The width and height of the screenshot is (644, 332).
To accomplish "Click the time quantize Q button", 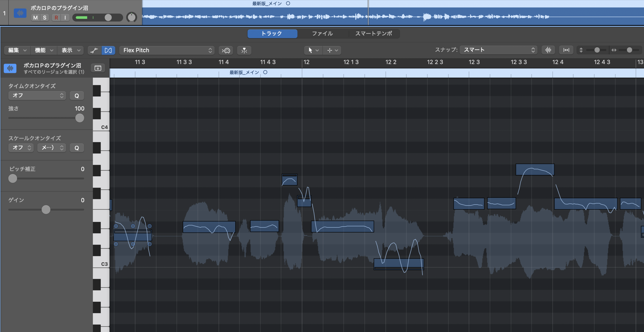I will 77,96.
